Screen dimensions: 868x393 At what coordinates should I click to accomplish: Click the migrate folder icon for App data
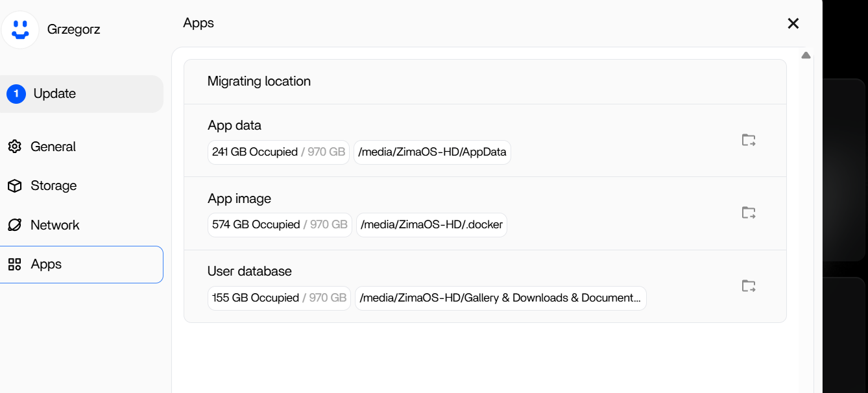[749, 140]
